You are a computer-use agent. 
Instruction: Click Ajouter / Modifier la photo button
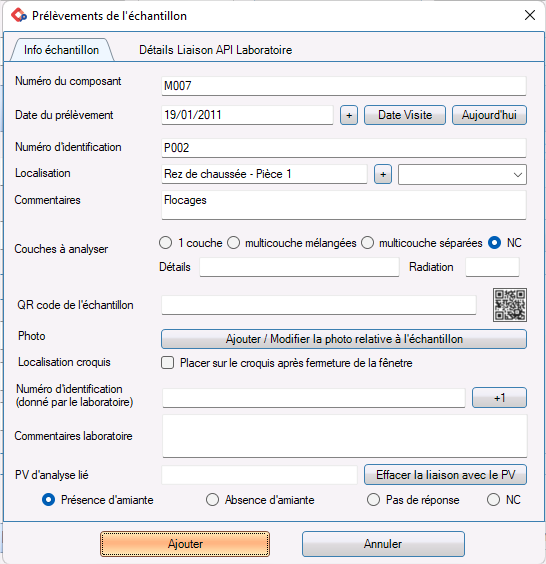(x=344, y=339)
